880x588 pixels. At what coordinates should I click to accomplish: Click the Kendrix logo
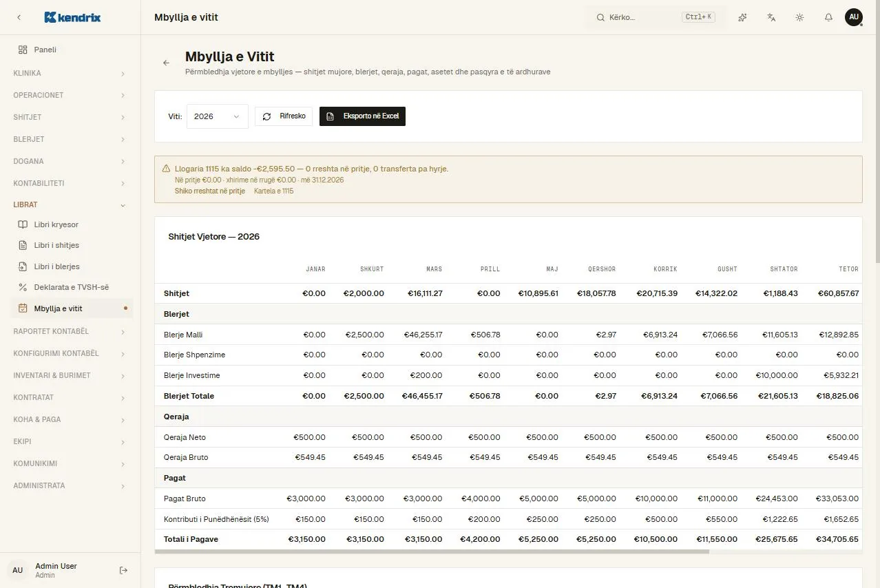pyautogui.click(x=72, y=17)
